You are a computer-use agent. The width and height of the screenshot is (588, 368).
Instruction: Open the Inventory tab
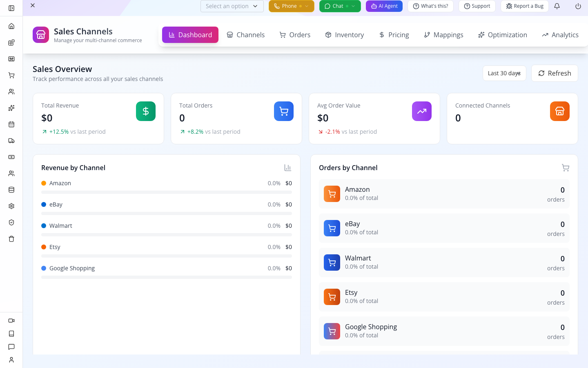tap(345, 35)
